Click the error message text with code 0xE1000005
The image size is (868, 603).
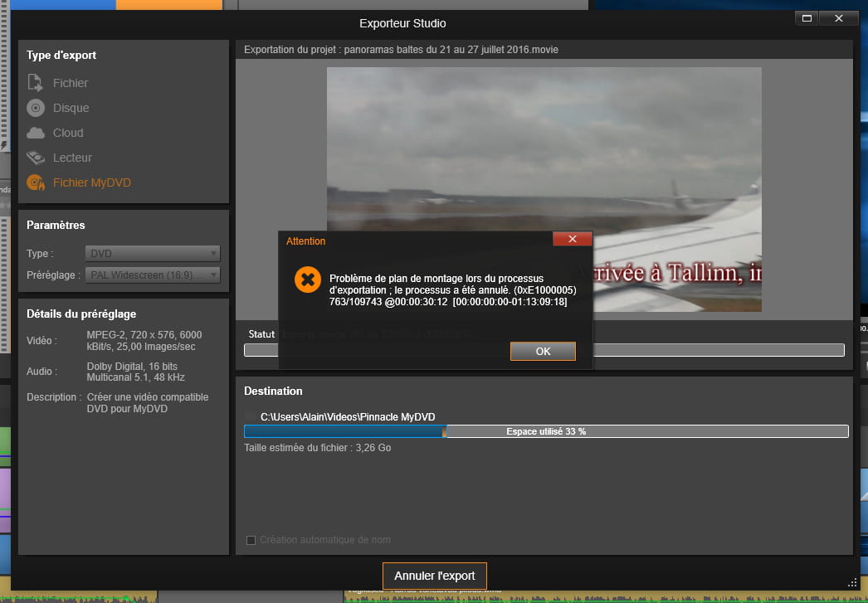(x=453, y=289)
